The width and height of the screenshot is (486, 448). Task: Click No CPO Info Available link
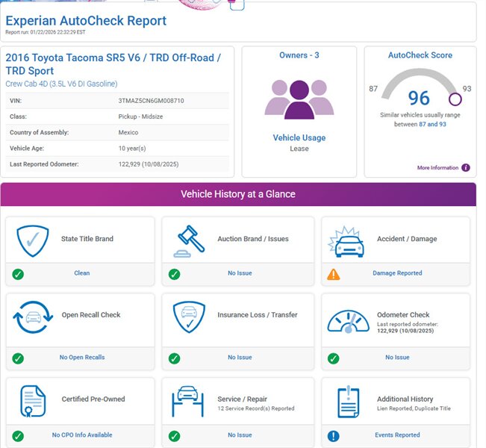coord(82,435)
